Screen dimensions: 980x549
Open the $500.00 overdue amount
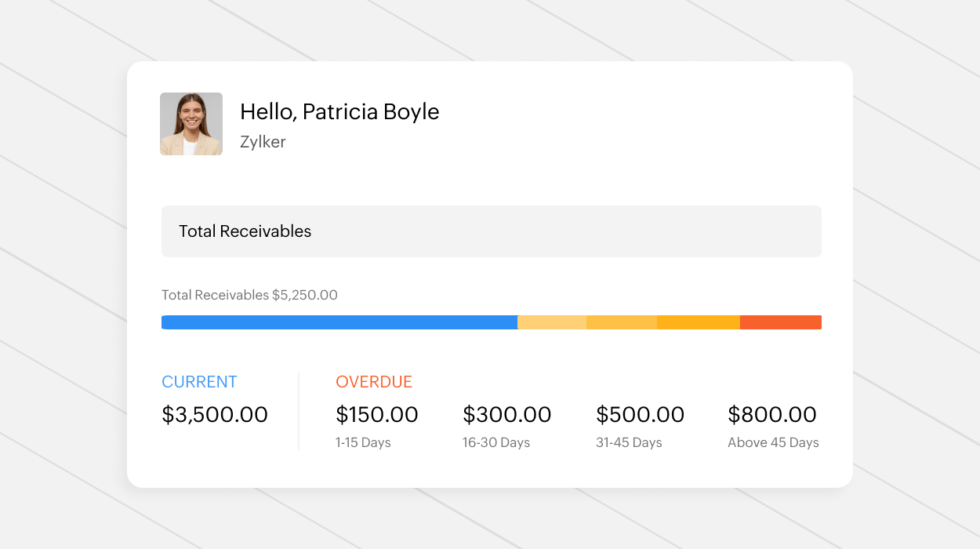(641, 415)
